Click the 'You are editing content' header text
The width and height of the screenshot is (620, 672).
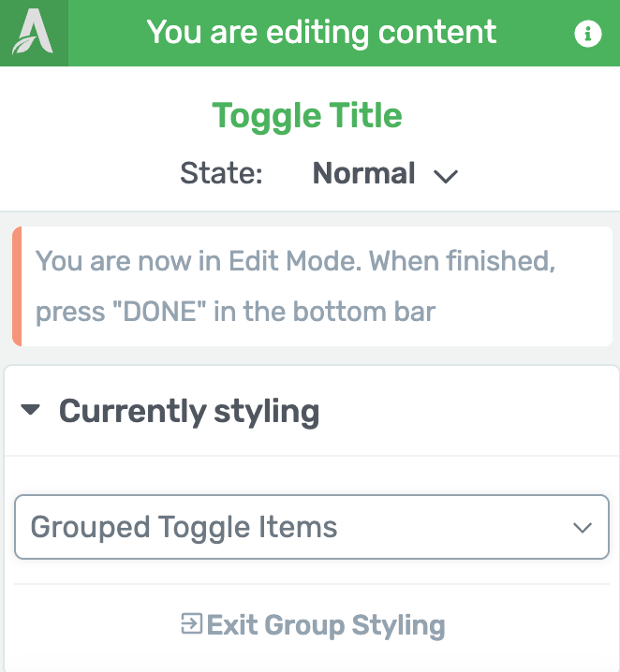click(321, 33)
